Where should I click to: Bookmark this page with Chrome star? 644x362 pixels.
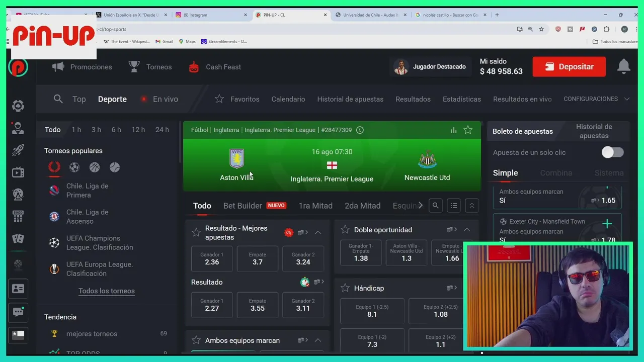coord(541,29)
